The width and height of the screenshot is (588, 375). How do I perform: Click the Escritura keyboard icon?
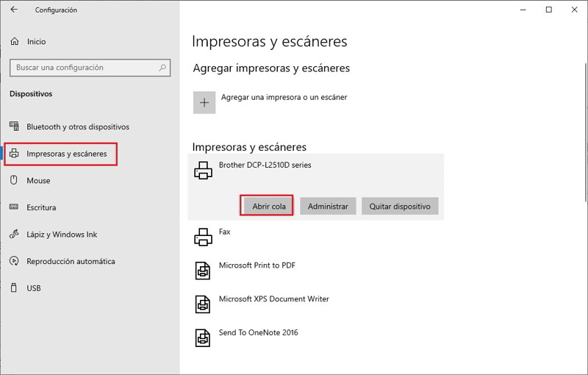tap(15, 207)
